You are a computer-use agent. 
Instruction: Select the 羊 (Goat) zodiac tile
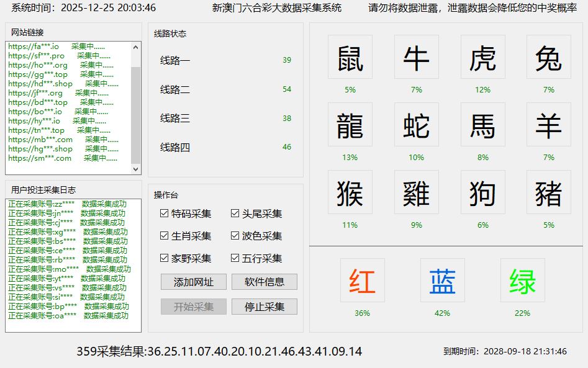[x=548, y=124]
